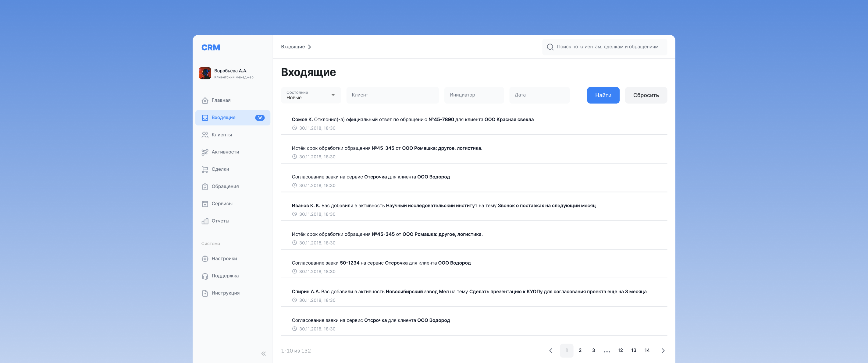Open the Клиенты menu item
Screen dimensions: 868x363
[233, 135]
